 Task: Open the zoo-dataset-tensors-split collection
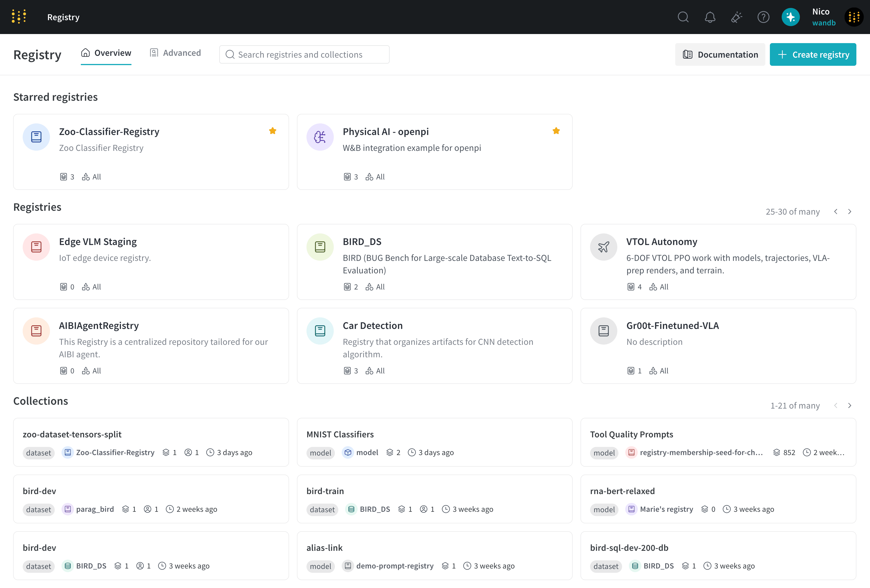72,434
